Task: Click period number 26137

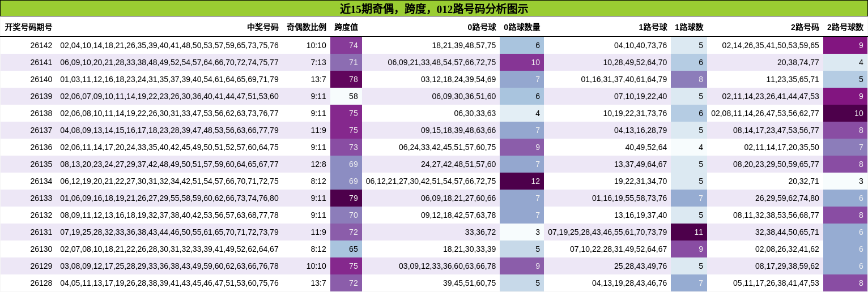Action: coord(41,130)
